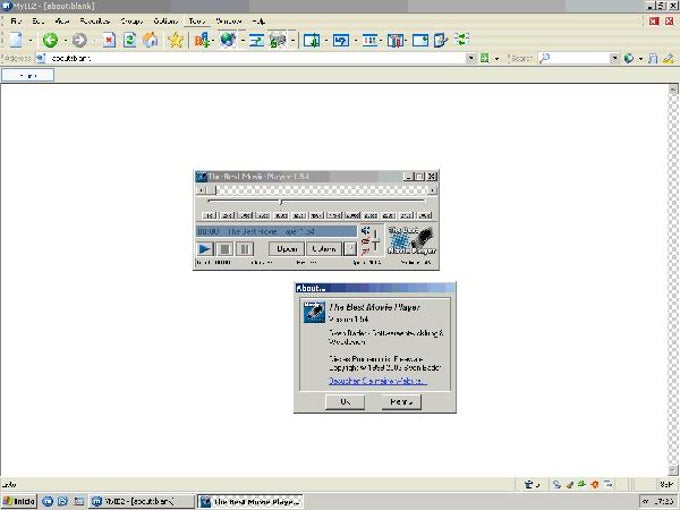Open the Help menu
680x510 pixels.
coord(258,21)
